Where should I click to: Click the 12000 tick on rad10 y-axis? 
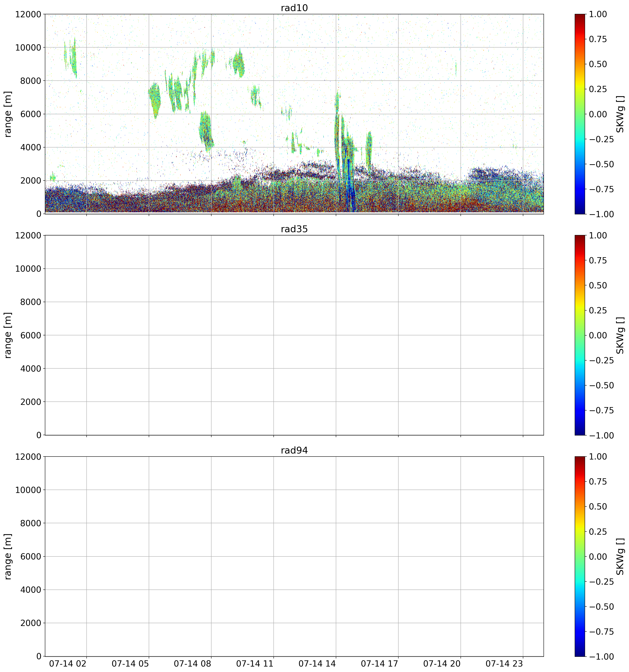point(28,14)
